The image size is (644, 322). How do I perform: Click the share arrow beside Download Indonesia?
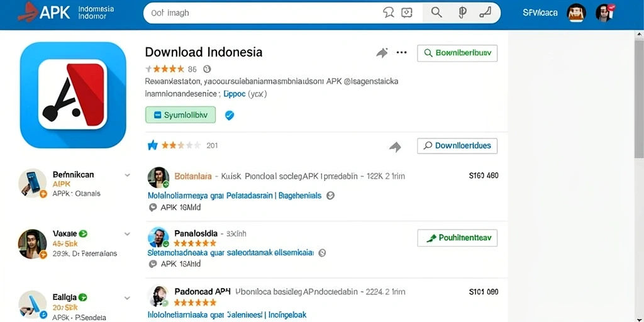[382, 53]
